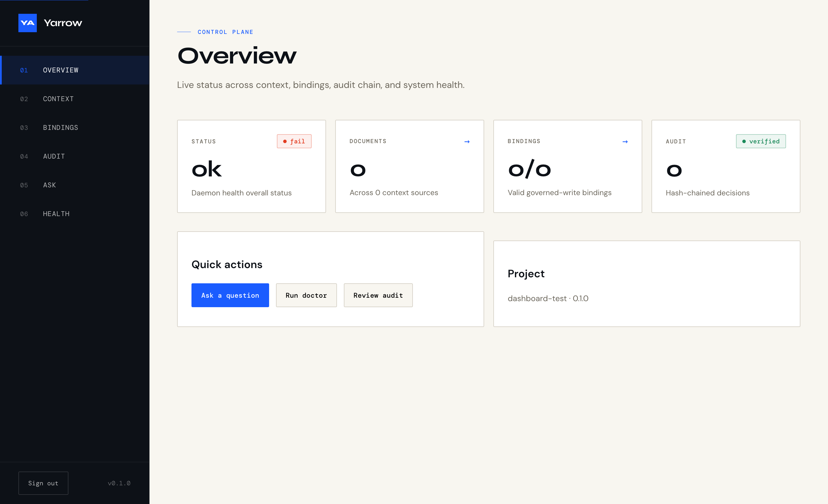
Task: Click 'Daemon health overall status' text
Action: click(x=241, y=193)
